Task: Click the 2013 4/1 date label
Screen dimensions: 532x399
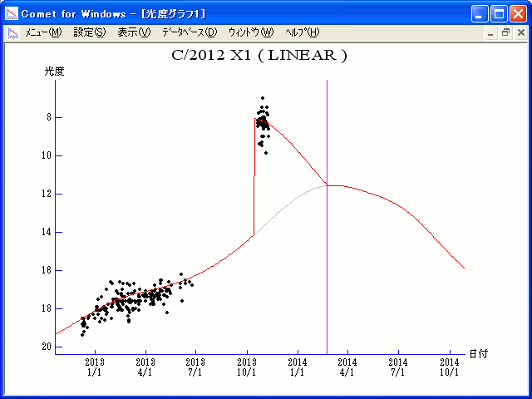Action: point(145,367)
